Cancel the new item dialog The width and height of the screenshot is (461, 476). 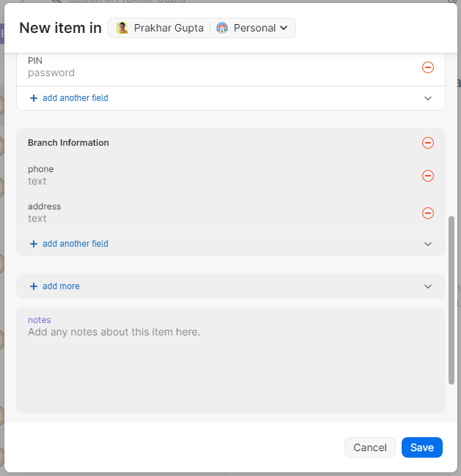369,447
